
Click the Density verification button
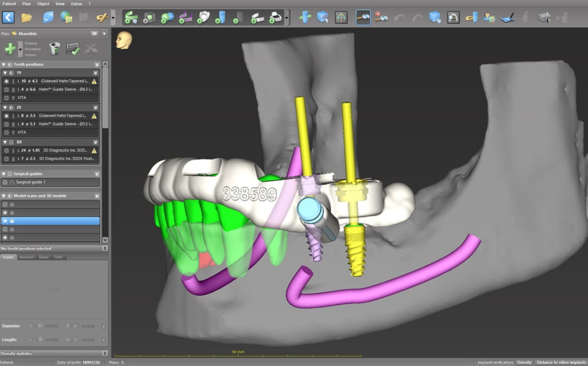pos(524,363)
